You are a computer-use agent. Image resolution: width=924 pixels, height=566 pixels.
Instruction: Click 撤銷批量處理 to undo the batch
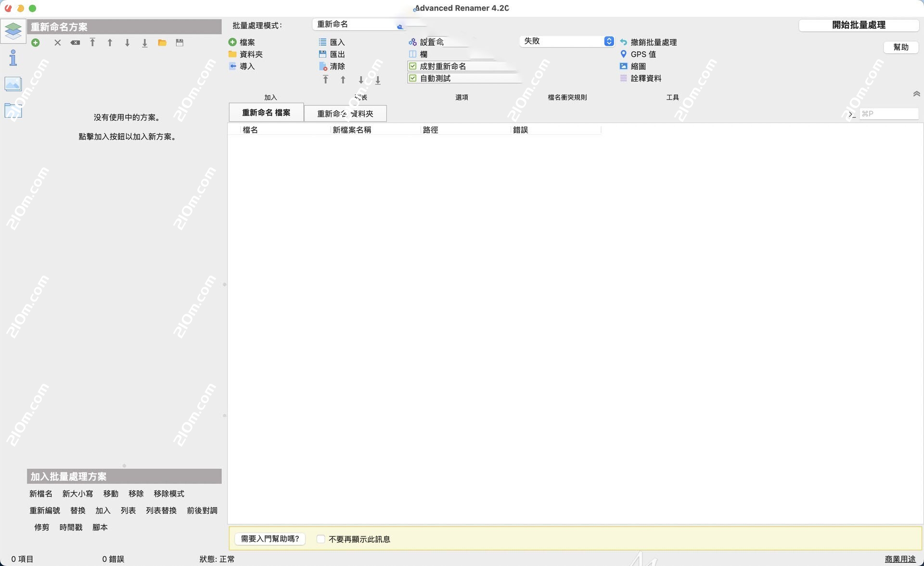[x=653, y=42]
